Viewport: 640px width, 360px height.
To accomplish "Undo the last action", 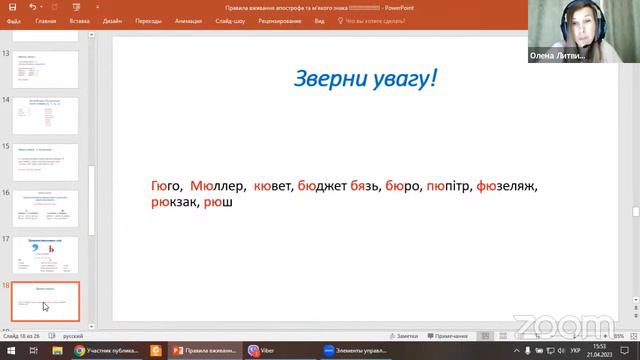I will coord(32,7).
